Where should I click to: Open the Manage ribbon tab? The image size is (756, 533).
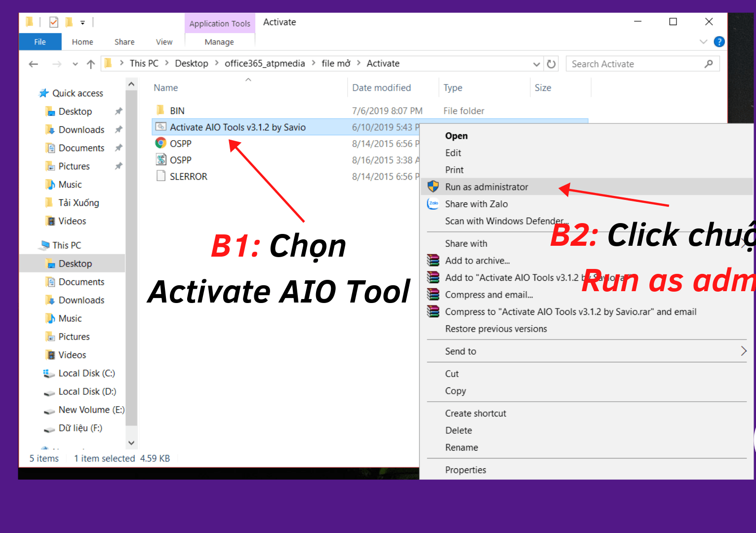coord(219,42)
